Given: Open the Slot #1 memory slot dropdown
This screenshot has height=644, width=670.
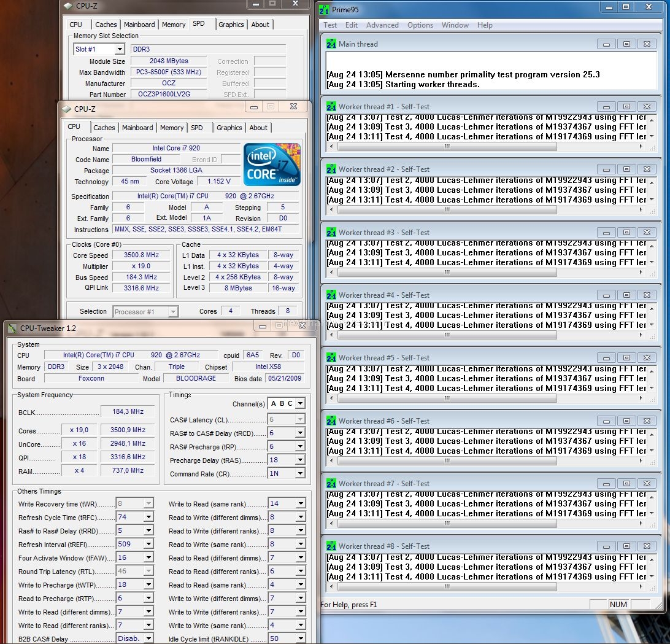Looking at the screenshot, I should (120, 49).
